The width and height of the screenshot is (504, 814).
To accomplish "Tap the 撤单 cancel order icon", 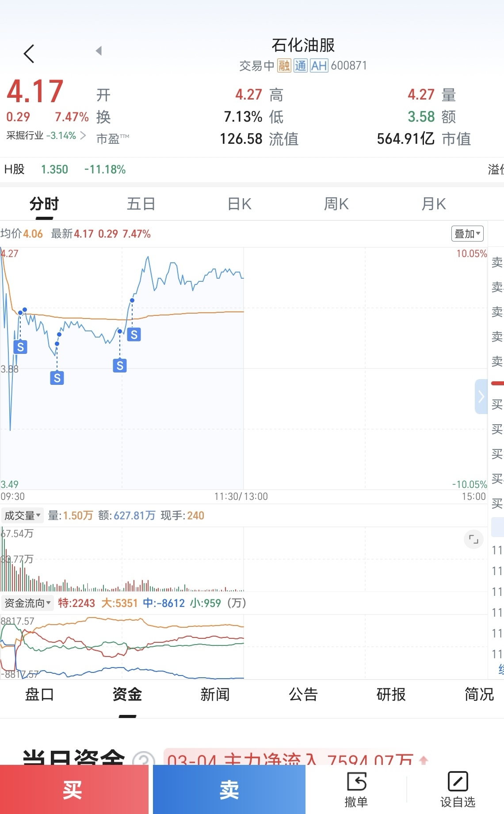I will tap(356, 790).
